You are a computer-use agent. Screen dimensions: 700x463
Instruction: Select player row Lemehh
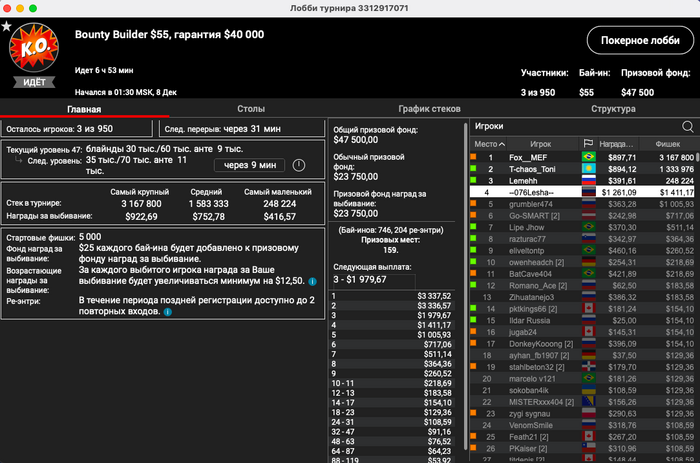click(x=582, y=180)
